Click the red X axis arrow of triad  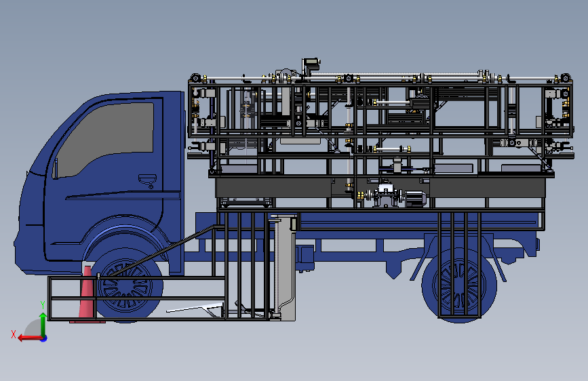tap(30, 338)
